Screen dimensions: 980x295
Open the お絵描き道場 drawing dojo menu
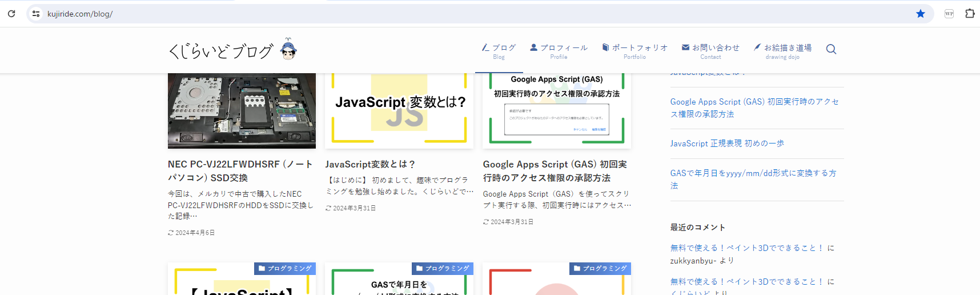tap(782, 51)
